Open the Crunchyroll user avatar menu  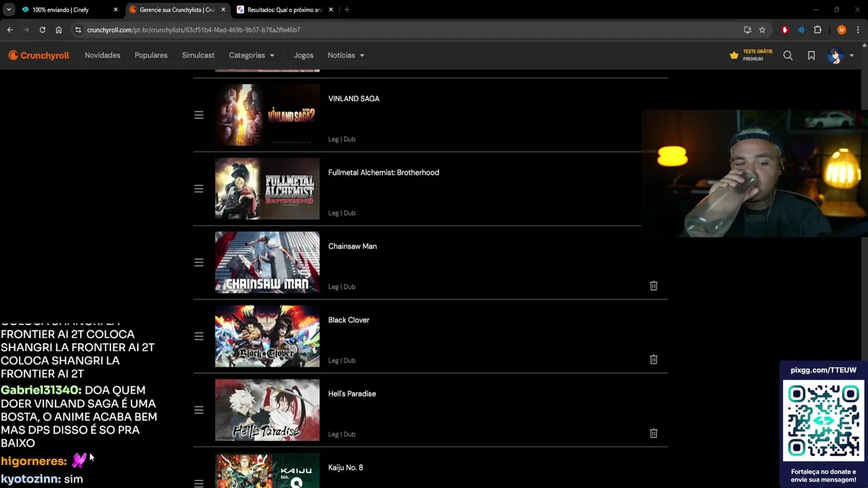pos(840,56)
